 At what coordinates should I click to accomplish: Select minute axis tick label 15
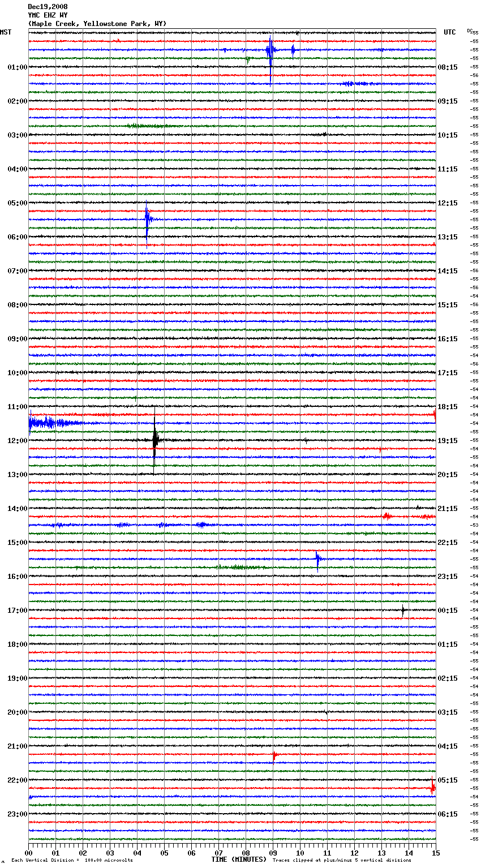(436, 852)
